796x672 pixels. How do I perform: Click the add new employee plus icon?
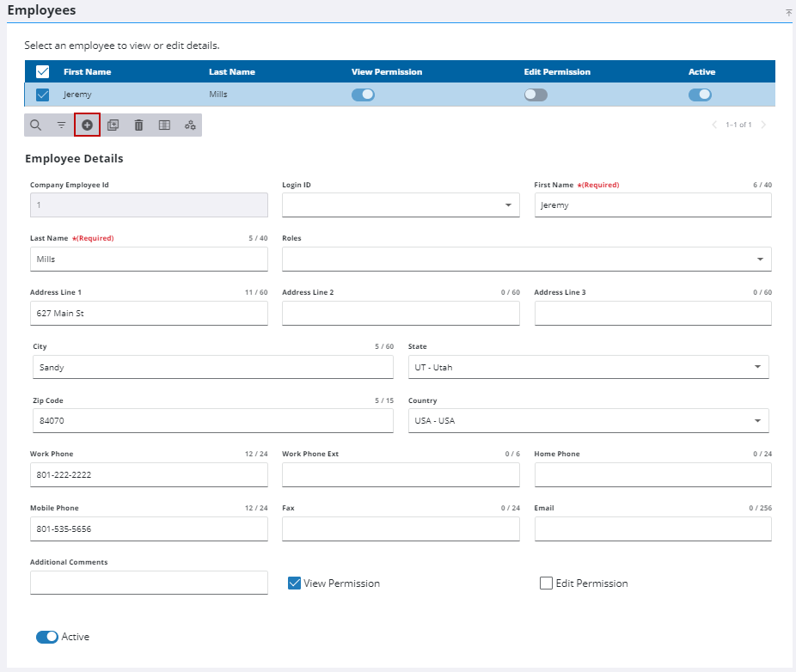(88, 125)
